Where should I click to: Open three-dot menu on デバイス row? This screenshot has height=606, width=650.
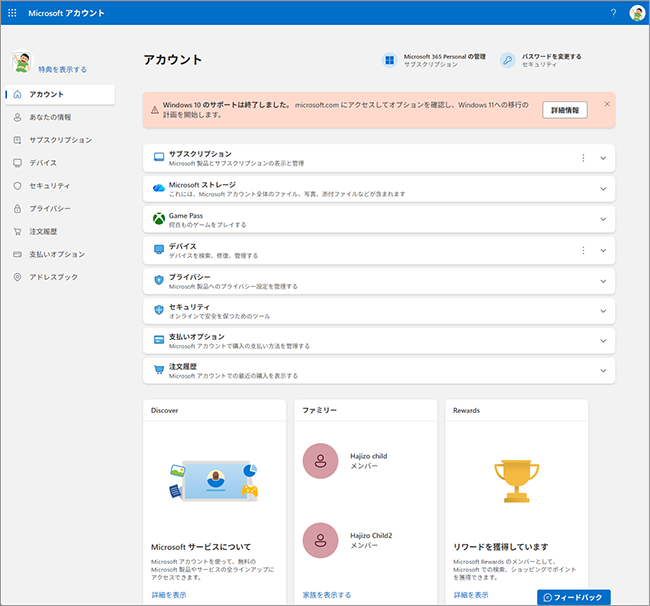coord(583,250)
